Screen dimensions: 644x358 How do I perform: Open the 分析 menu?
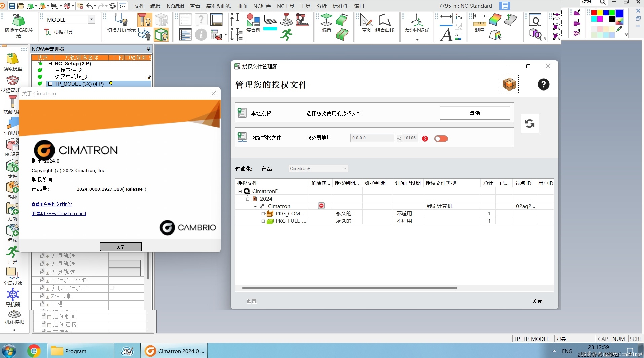321,6
